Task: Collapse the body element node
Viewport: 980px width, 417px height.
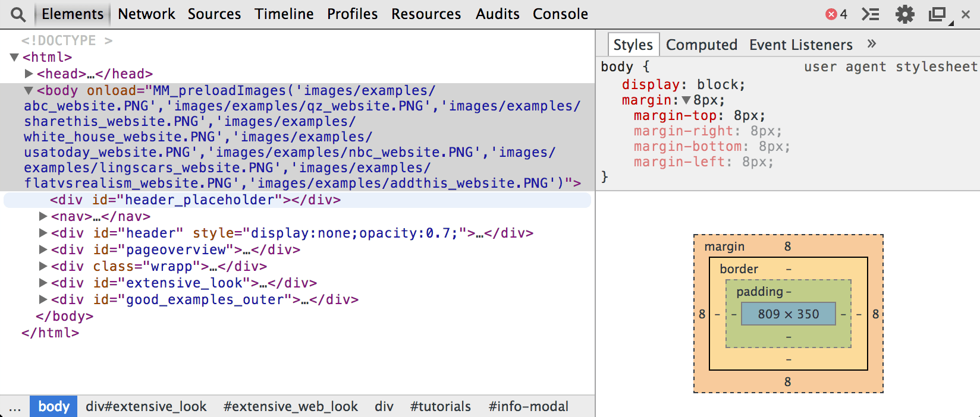Action: 28,90
